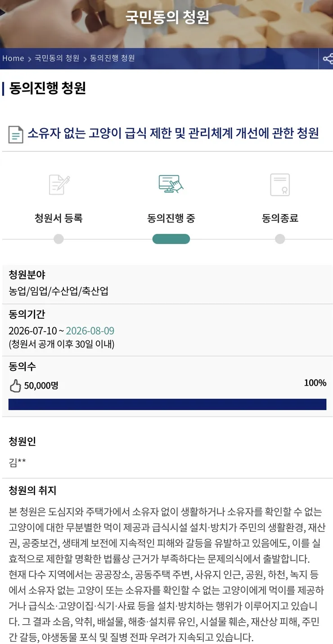Viewport: 333px width, 644px height.
Task: Click the 청원의 취지 section heading
Action: point(32,491)
